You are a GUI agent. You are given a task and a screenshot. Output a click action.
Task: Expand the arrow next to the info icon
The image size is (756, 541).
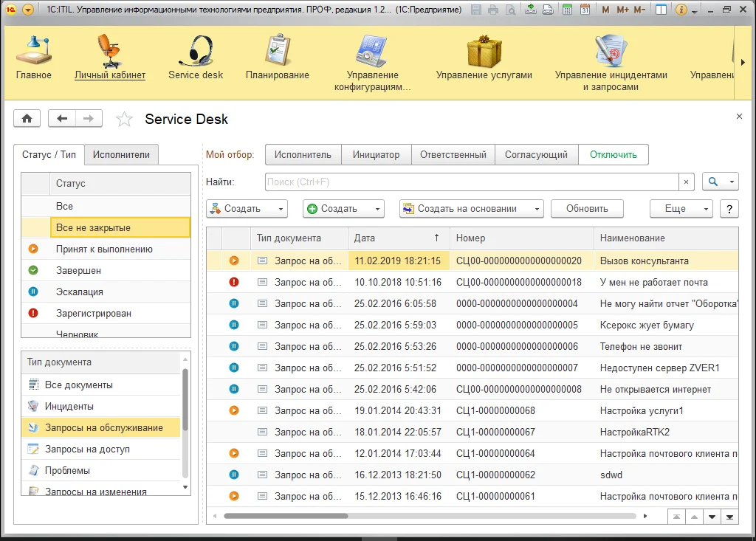[694, 10]
